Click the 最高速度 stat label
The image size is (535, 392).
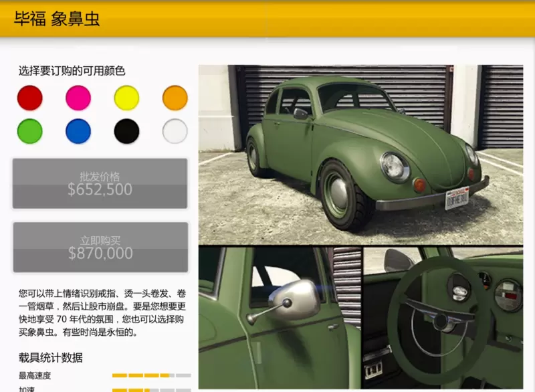click(35, 376)
